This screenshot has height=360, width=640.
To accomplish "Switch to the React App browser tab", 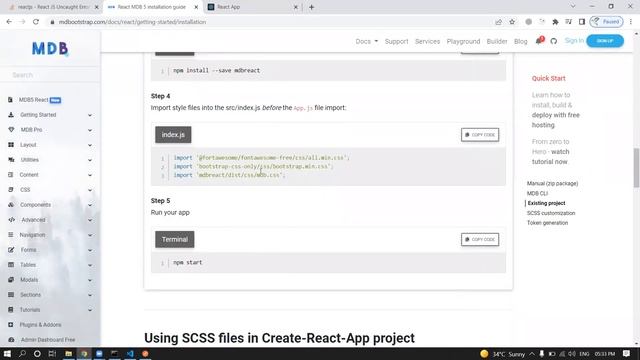I will [252, 7].
